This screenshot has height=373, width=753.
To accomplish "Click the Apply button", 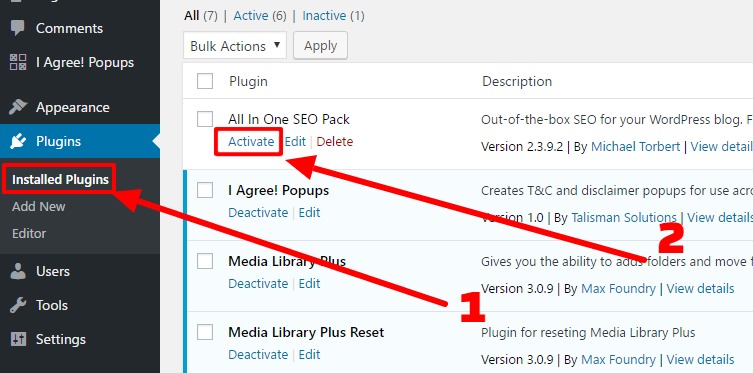I will pos(320,46).
